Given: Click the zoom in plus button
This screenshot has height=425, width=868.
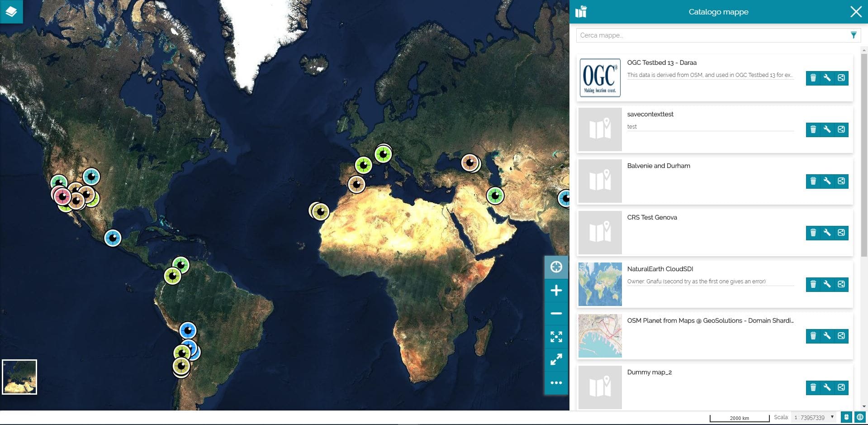Looking at the screenshot, I should [x=556, y=291].
